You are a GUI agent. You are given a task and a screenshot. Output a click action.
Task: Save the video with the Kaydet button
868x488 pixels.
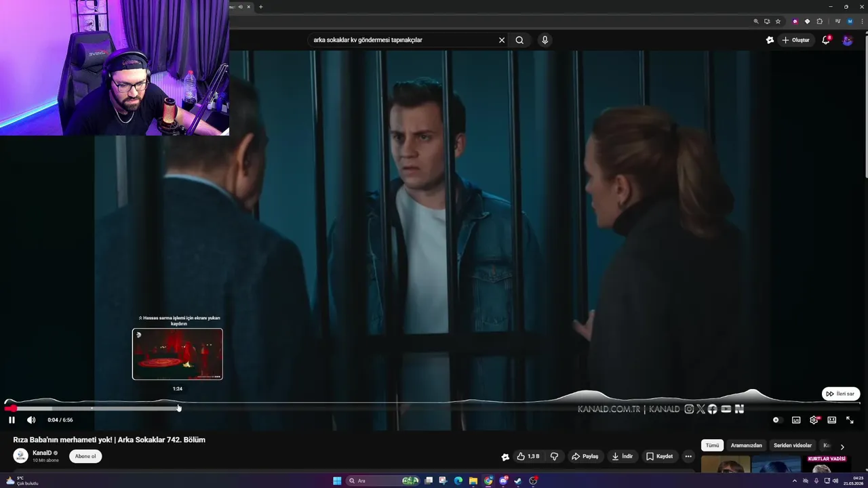660,456
